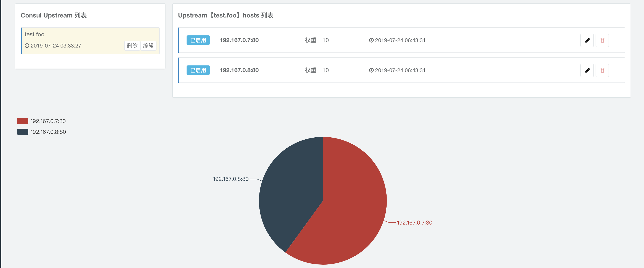Click trash delete icon for 192.167.0.8:80

coord(602,70)
